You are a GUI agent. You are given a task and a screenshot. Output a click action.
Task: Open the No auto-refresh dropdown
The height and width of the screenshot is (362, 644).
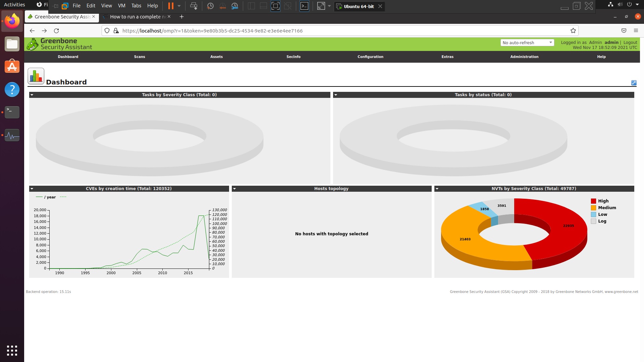527,43
